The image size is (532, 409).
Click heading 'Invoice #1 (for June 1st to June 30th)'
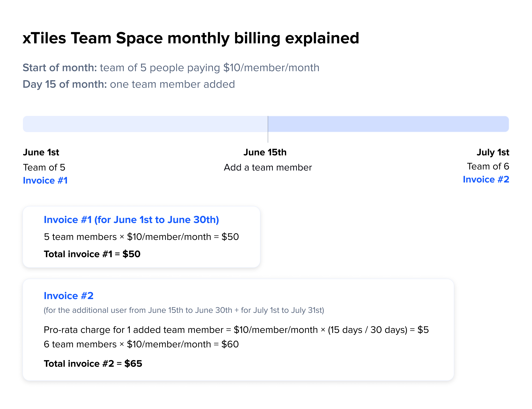tap(132, 220)
